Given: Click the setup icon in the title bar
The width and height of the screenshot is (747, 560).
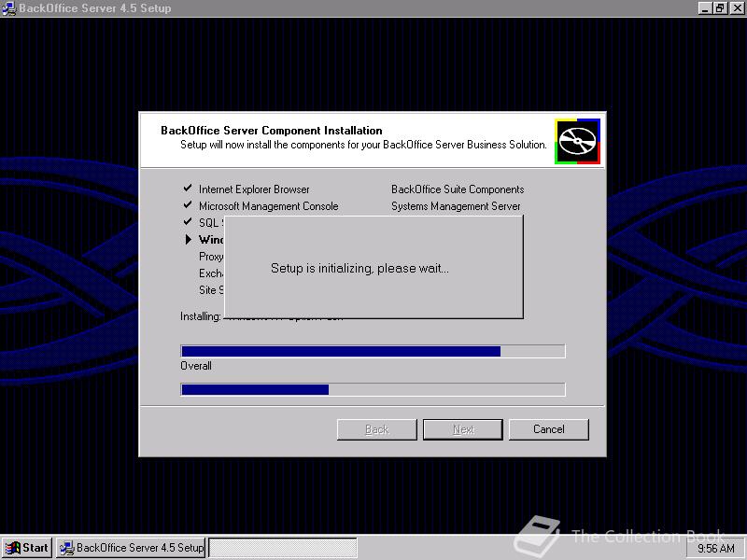Looking at the screenshot, I should click(8, 8).
